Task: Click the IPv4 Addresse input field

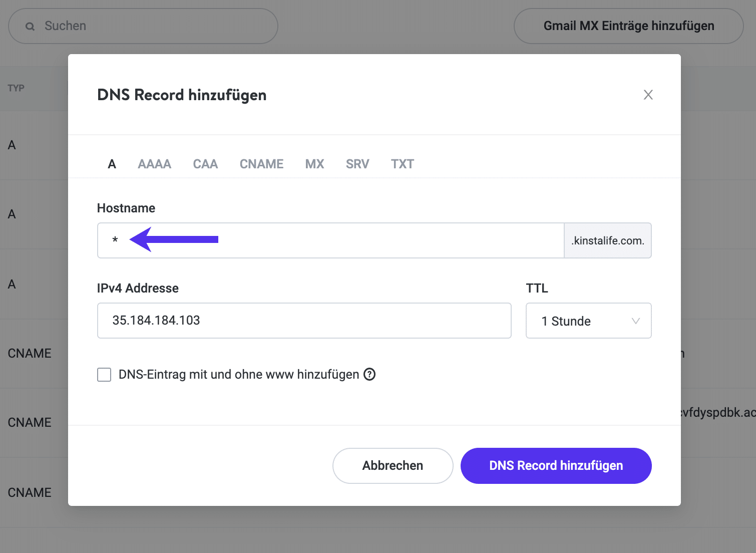Action: 304,321
